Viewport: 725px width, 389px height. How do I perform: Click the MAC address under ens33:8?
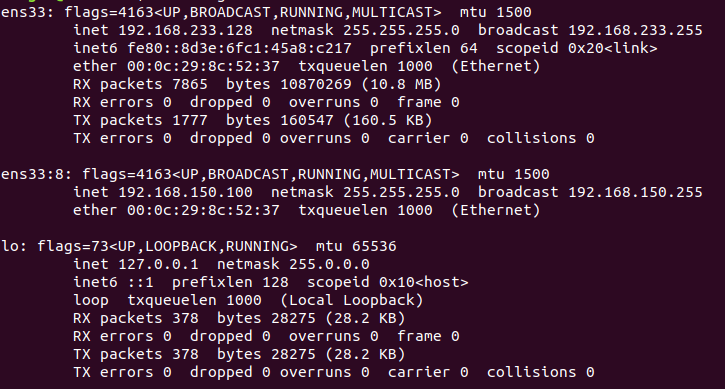coord(203,211)
